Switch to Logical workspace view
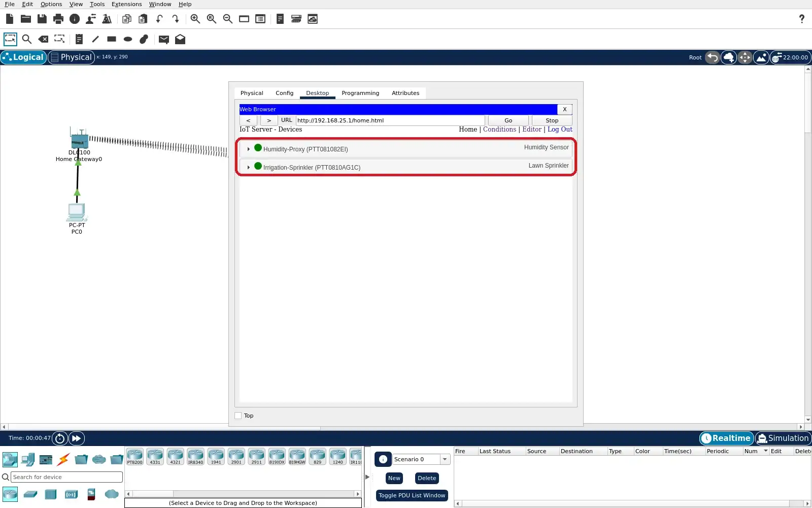The image size is (812, 508). [x=23, y=57]
